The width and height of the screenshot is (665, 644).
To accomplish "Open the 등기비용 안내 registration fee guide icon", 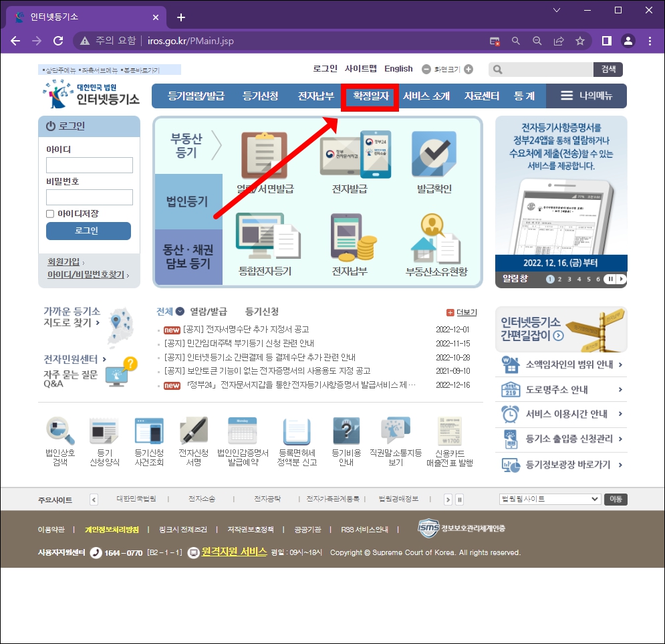I will (346, 439).
